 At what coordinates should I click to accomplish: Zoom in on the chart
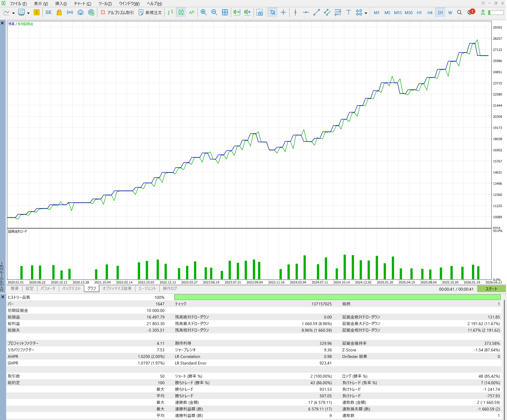pos(204,12)
